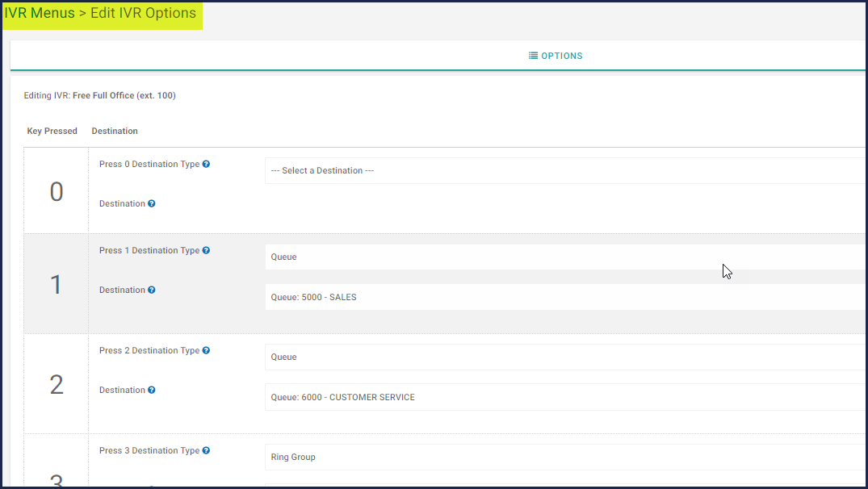Open help icon for Press 2 Destination Type

click(x=206, y=351)
